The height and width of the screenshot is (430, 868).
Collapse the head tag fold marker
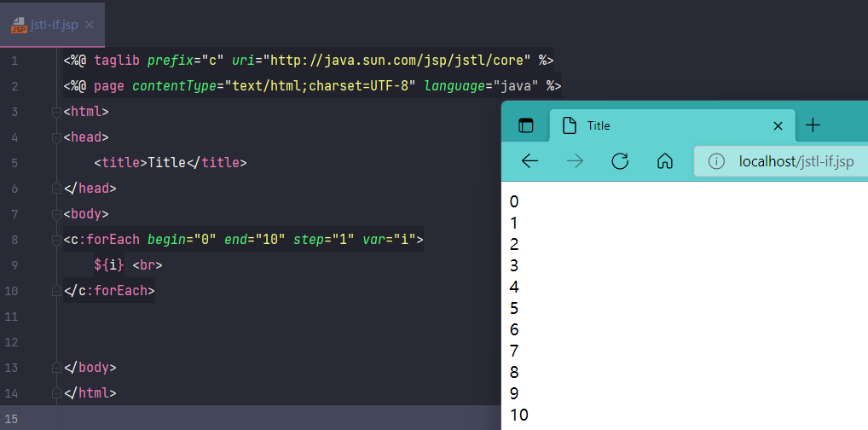click(x=56, y=137)
